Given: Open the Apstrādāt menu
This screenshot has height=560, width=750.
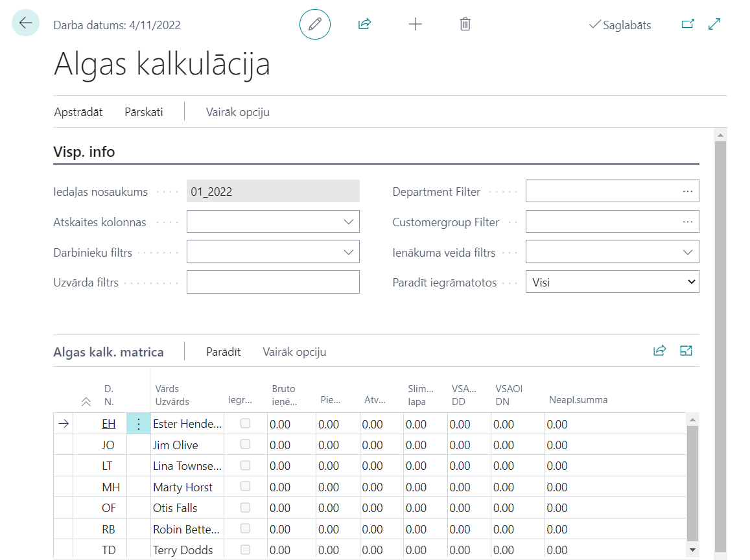Looking at the screenshot, I should tap(78, 112).
